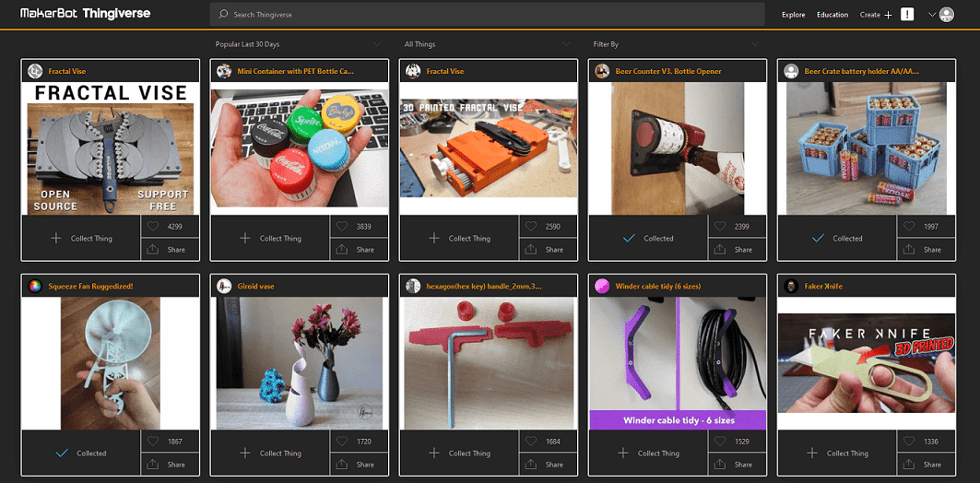
Task: Uncollect the Beer Counter V3 thing
Action: pos(647,238)
